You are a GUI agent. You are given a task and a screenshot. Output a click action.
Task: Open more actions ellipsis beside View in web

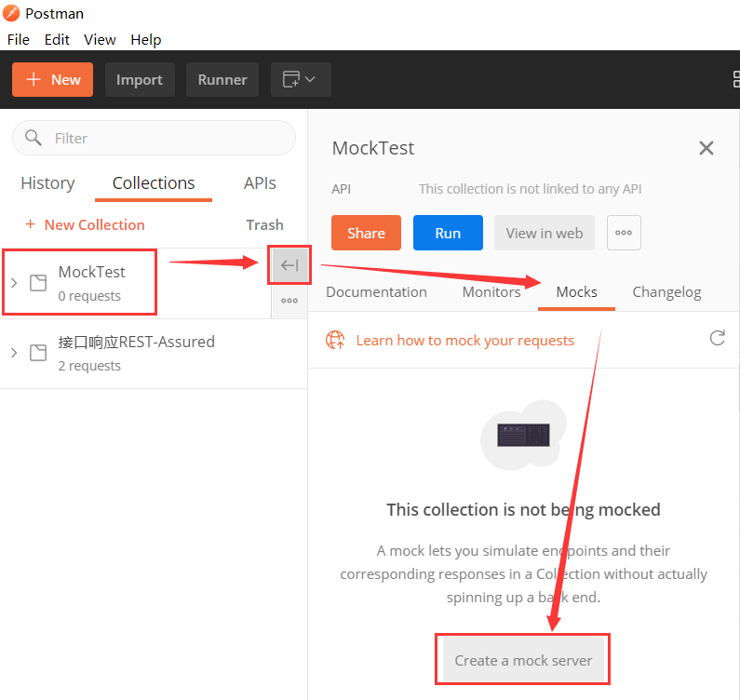pyautogui.click(x=624, y=233)
